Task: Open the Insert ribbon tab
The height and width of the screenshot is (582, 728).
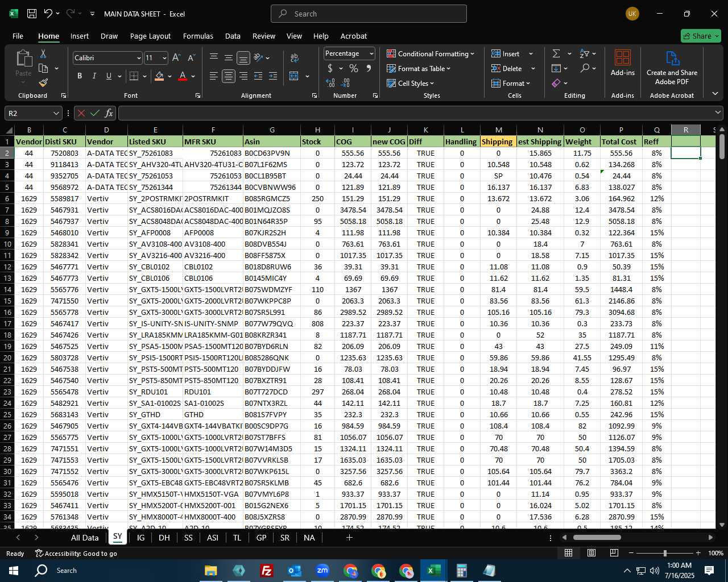Action: click(80, 36)
